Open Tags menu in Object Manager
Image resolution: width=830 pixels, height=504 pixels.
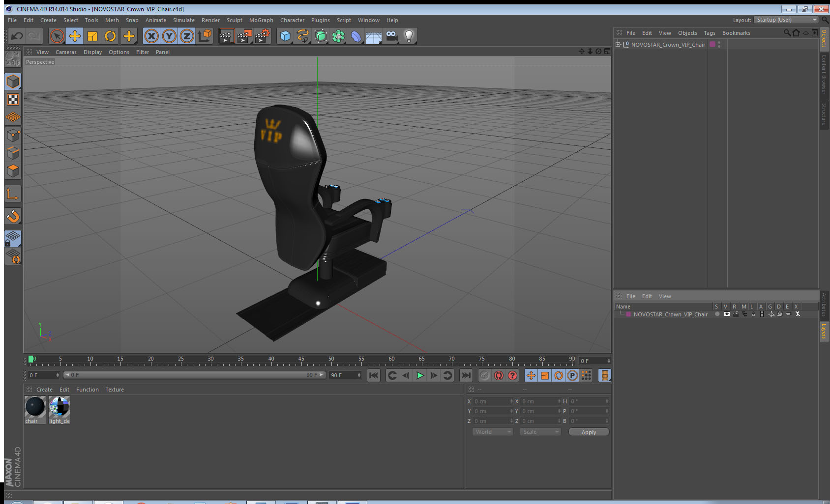710,33
